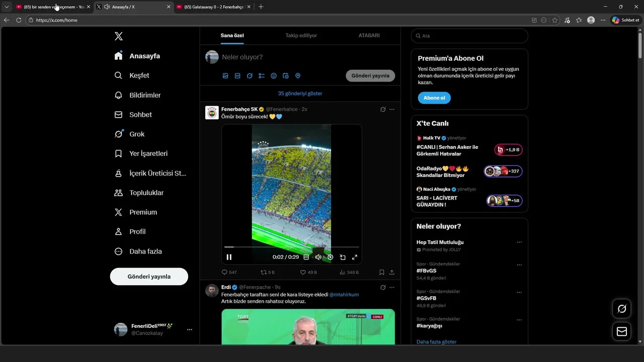The image size is (644, 362).
Task: Reply to Fenerbahçe post (547)
Action: (229, 273)
